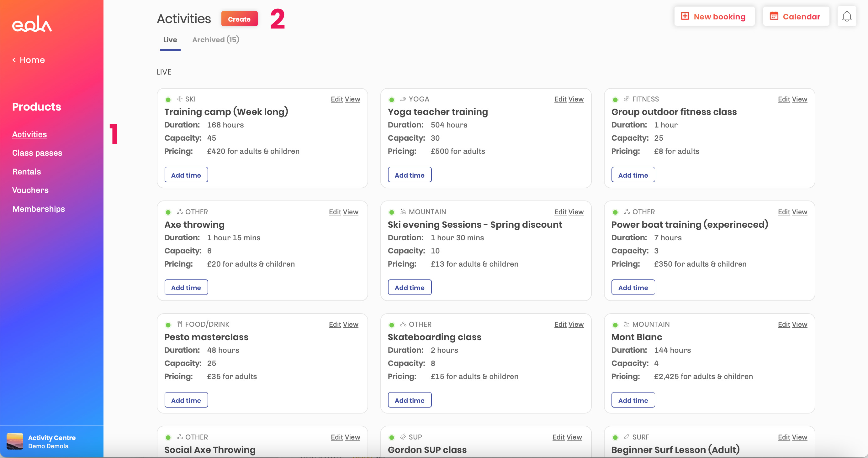Screen dimensions: 868x458
Task: Click the other-category icon on Power boat training
Action: (x=627, y=212)
